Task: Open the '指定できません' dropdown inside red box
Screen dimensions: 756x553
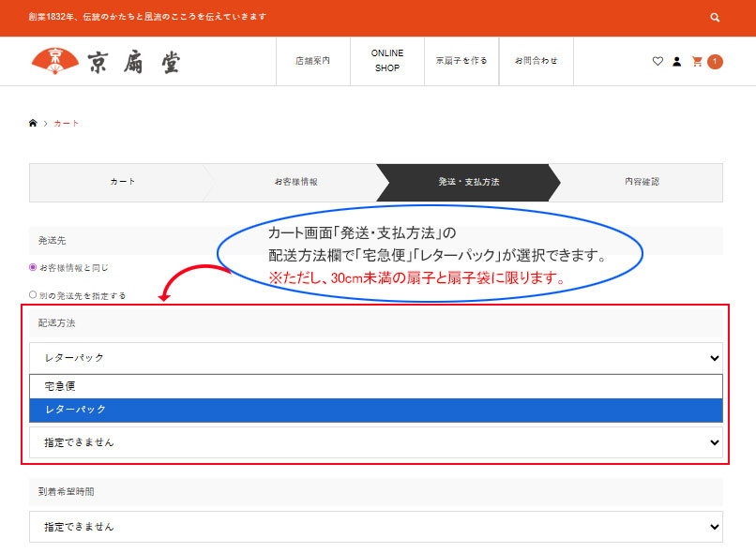Action: (x=375, y=442)
